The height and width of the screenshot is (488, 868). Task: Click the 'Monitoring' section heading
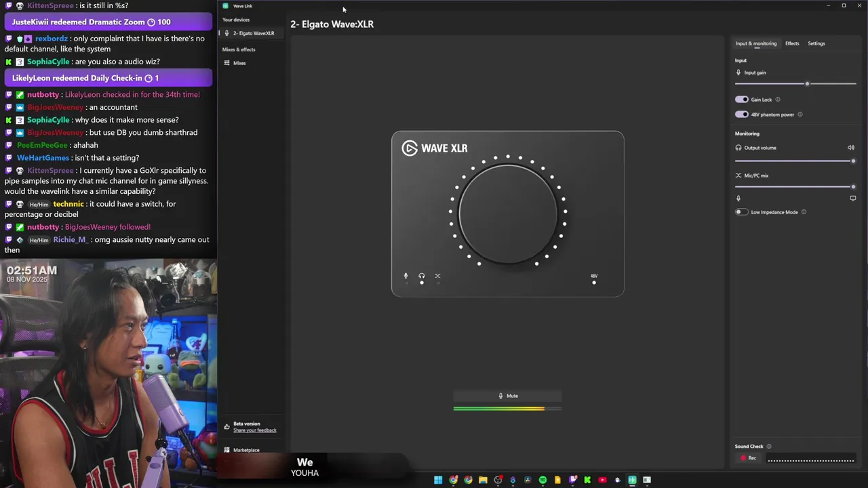(747, 134)
